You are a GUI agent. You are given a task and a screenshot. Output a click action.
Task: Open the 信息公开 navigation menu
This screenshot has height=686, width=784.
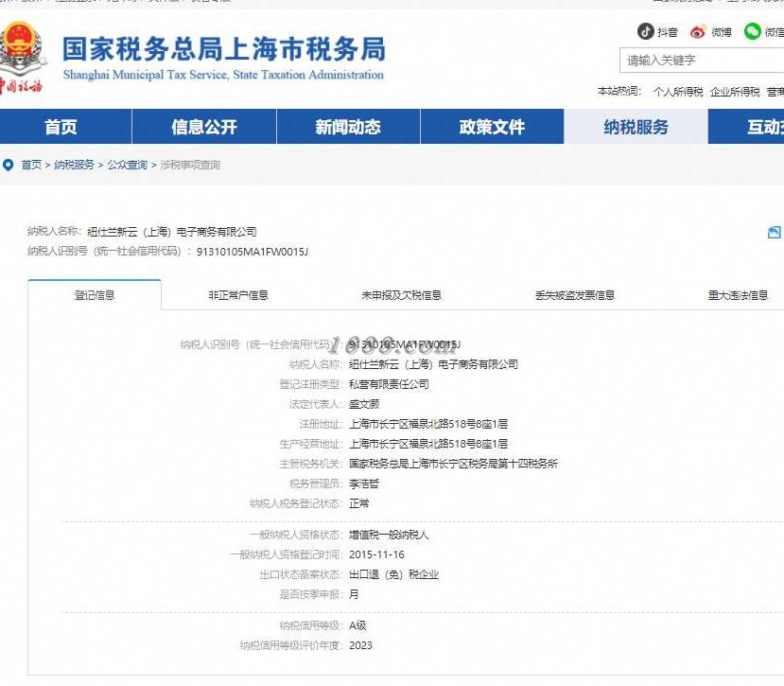click(x=204, y=127)
